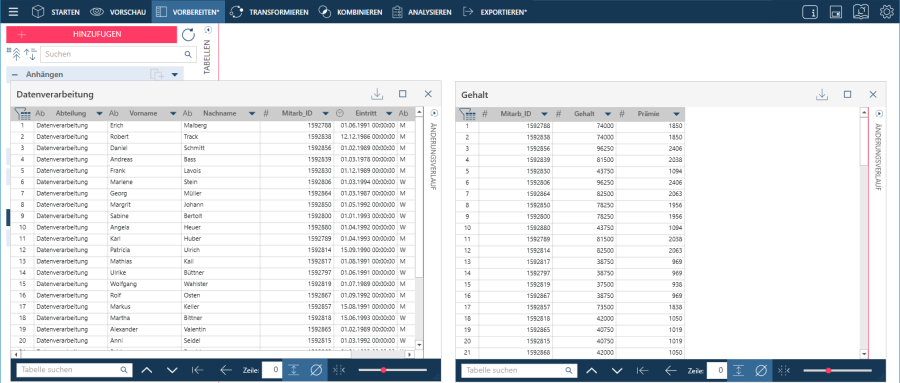
Task: Open the settings gear icon
Action: click(887, 11)
